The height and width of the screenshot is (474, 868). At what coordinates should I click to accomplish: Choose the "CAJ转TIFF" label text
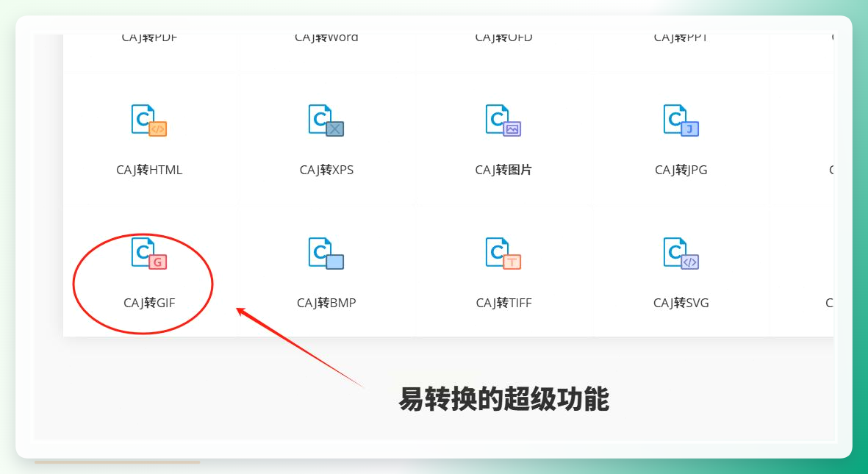503,303
